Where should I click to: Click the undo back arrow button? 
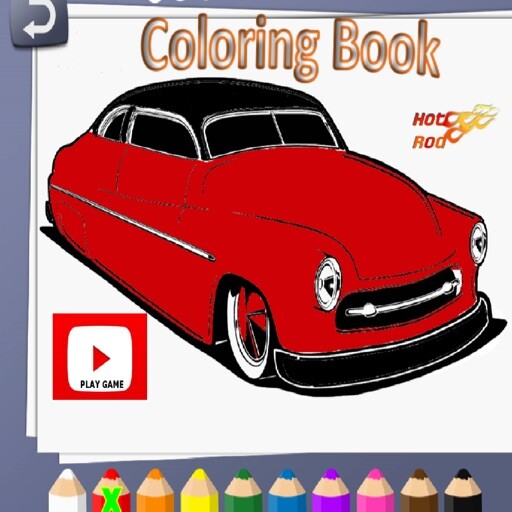(x=39, y=22)
